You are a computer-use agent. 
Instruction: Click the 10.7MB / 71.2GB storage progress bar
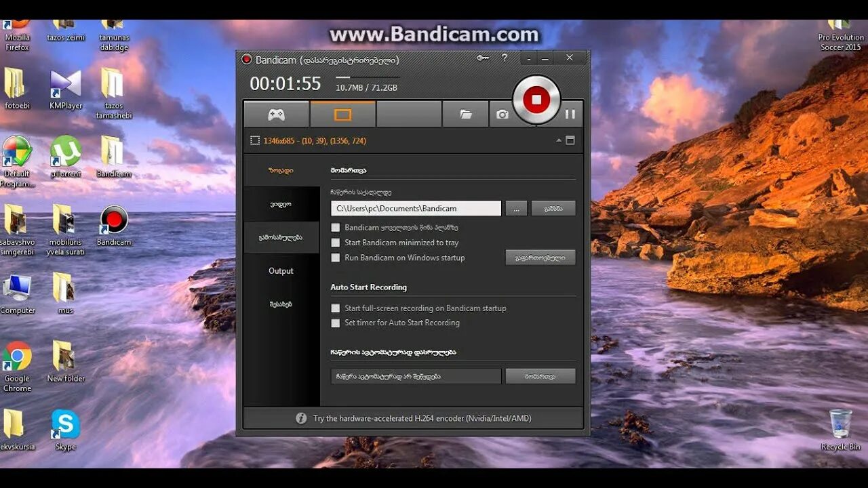tap(367, 78)
